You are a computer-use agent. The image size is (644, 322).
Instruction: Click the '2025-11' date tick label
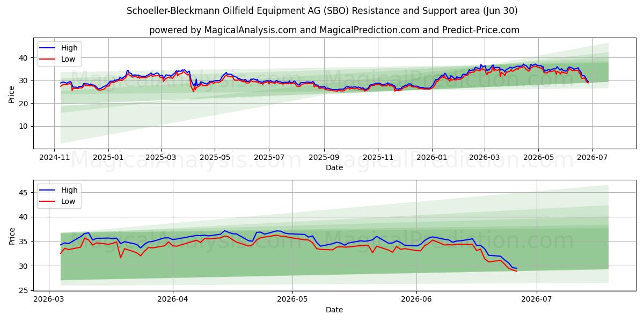click(378, 158)
